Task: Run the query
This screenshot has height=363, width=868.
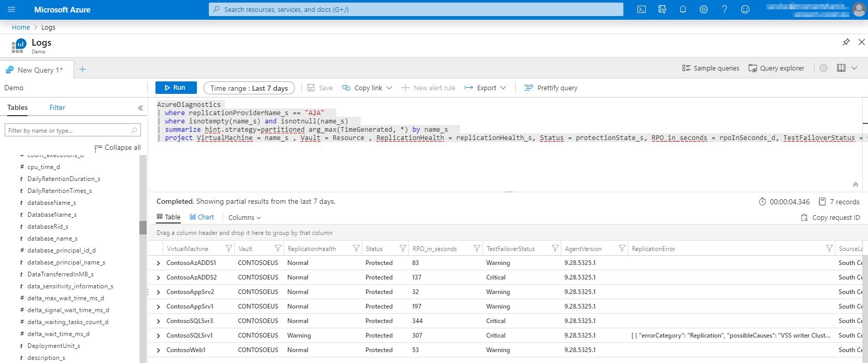Action: pyautogui.click(x=176, y=88)
